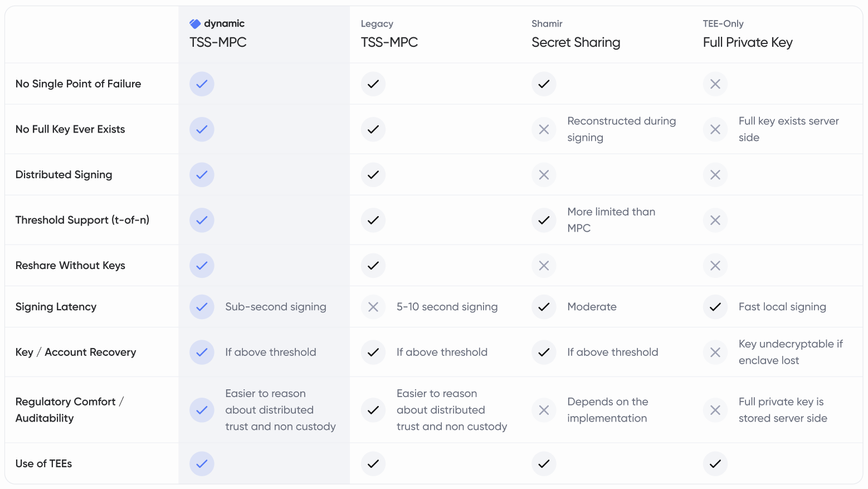Click the 'Reshare Without Keys' row label
The height and width of the screenshot is (489, 868).
point(70,266)
